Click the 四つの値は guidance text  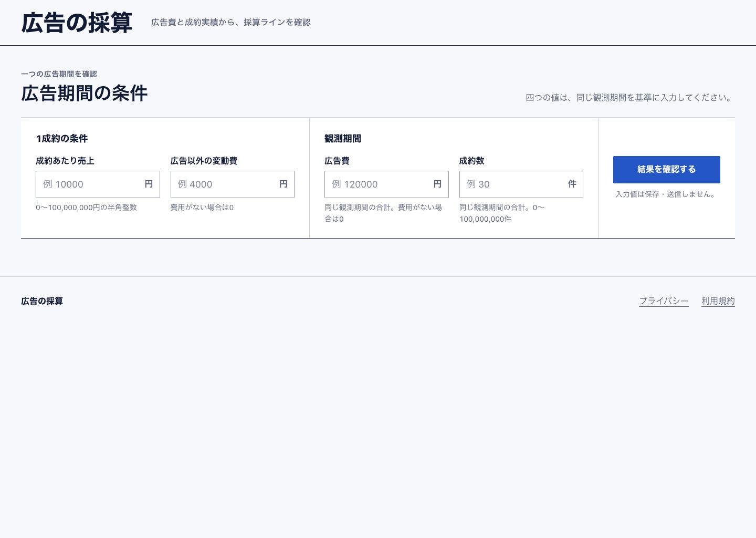[x=630, y=98]
